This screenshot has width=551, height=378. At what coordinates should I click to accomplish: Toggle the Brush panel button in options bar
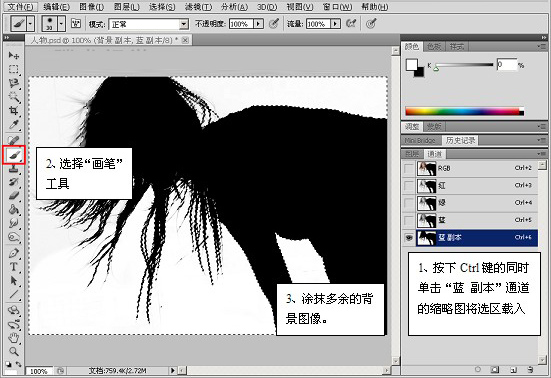pyautogui.click(x=76, y=24)
